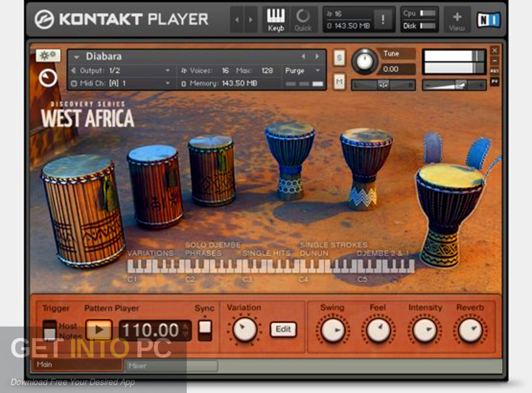Viewport: 532px width, 393px height.
Task: Click the NI logo button
Action: tap(488, 20)
